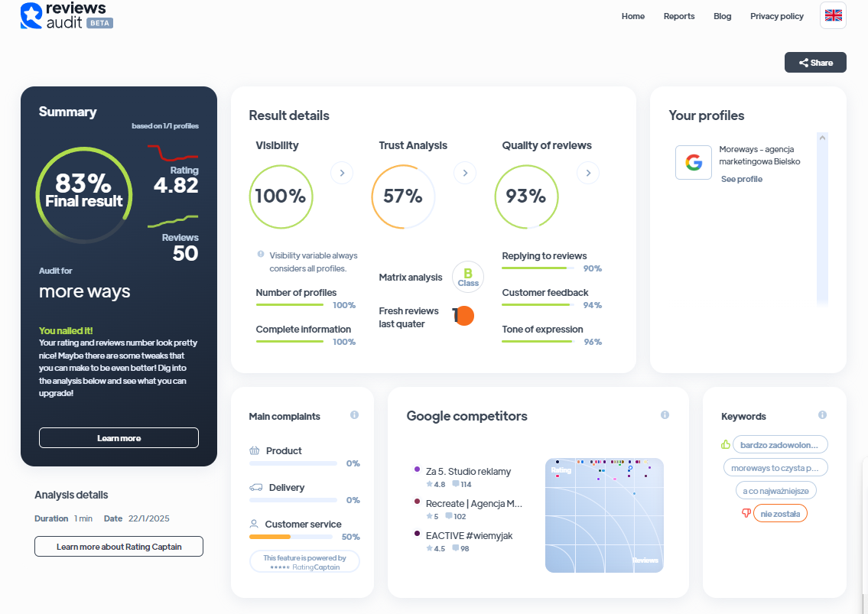The width and height of the screenshot is (868, 614).
Task: Open the See profile link
Action: click(742, 179)
